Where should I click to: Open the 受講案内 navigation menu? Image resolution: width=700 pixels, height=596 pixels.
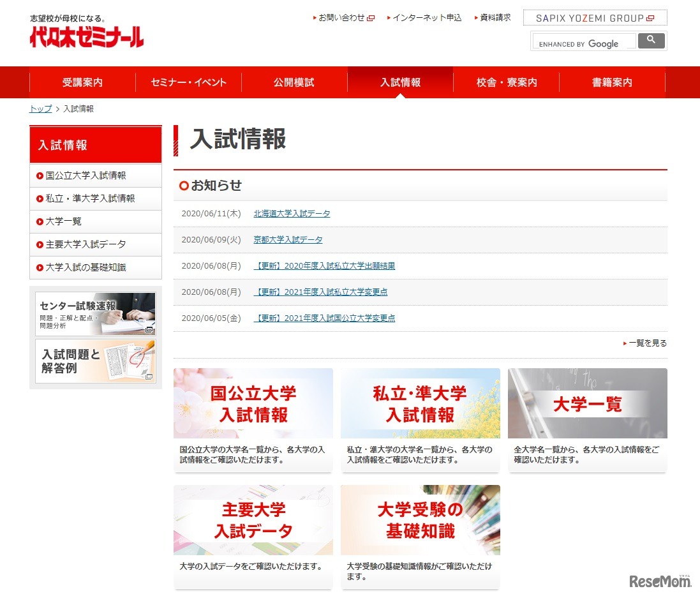click(x=82, y=82)
